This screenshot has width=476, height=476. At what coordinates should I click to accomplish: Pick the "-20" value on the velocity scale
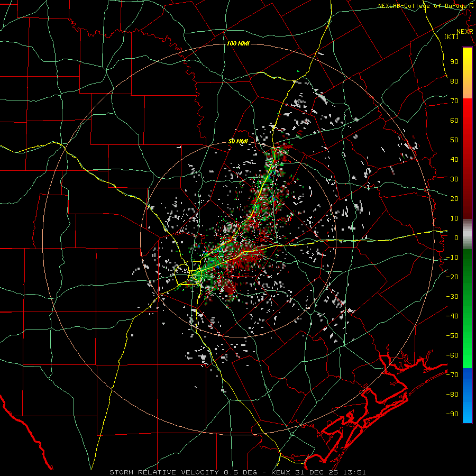(452, 277)
